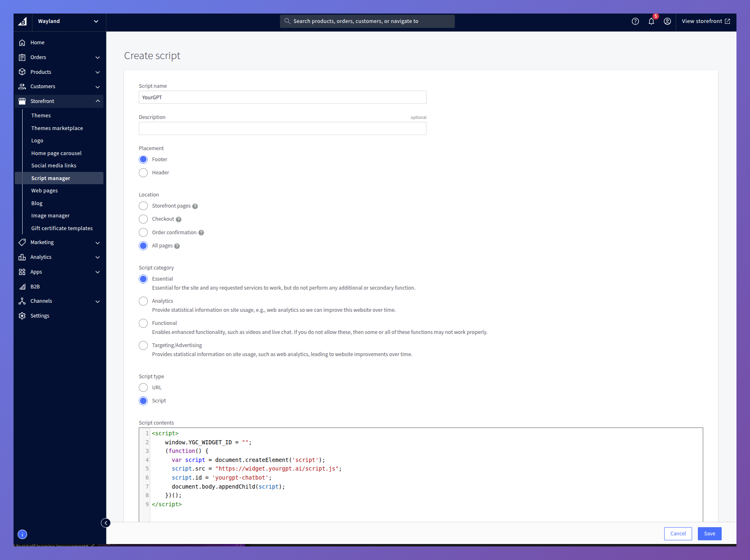Expand the Customers menu chevron
Screen dimensions: 750x560
(98, 87)
